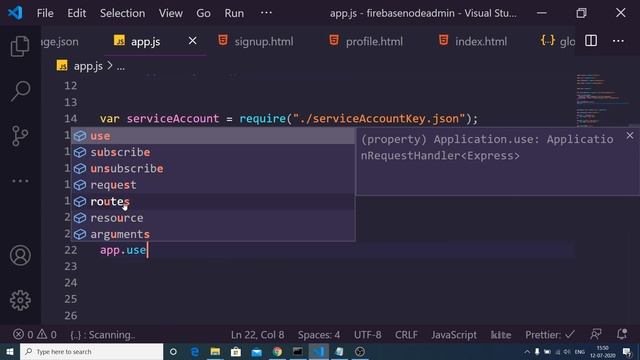
Task: Close the app.js tab
Action: pyautogui.click(x=192, y=41)
